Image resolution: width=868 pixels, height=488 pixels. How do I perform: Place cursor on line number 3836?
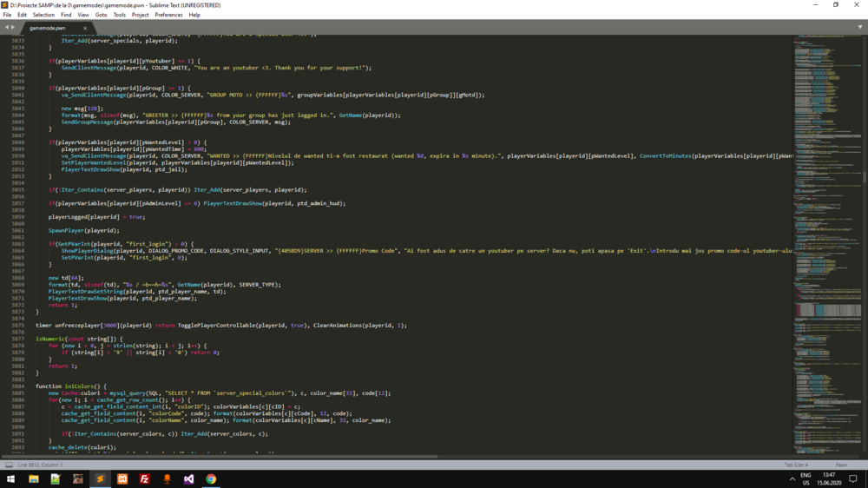pyautogui.click(x=17, y=61)
